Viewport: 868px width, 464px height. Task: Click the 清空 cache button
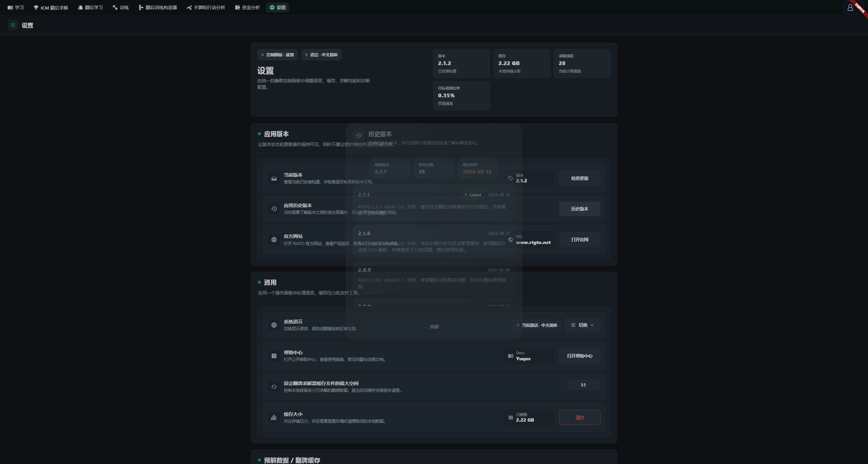coord(579,418)
